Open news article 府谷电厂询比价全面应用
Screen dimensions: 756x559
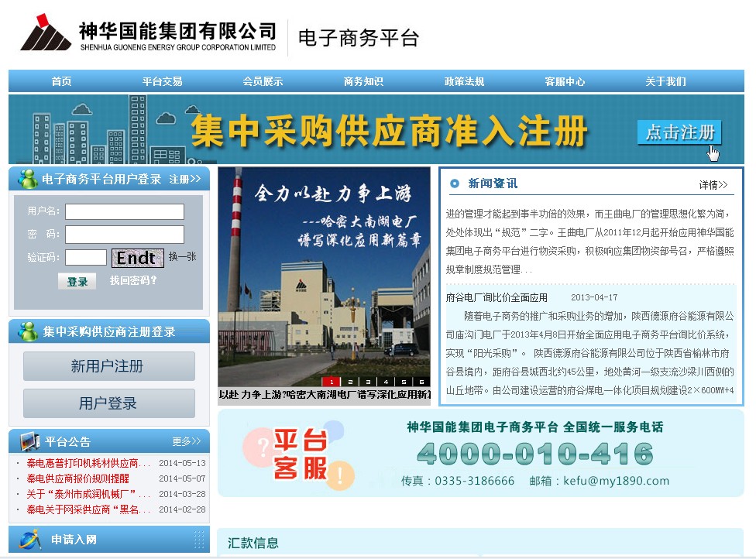[496, 297]
